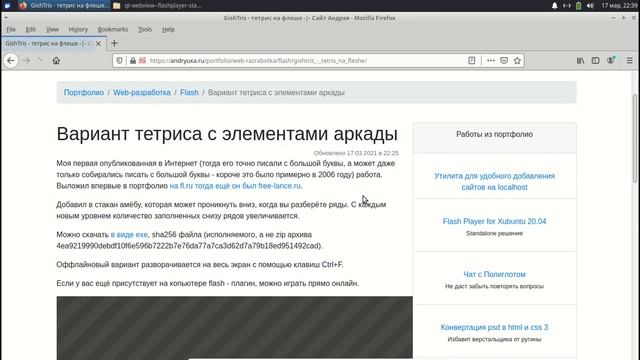Open the applications menu in panel corner
Viewport: 640px width, 360px height.
click(7, 6)
